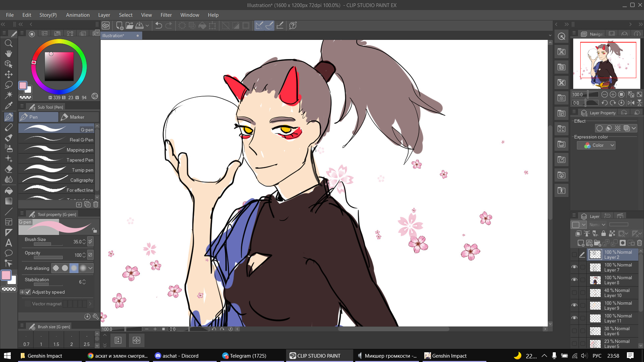Viewport: 644px width, 362px height.
Task: Open Expression color dropdown
Action: tap(596, 145)
